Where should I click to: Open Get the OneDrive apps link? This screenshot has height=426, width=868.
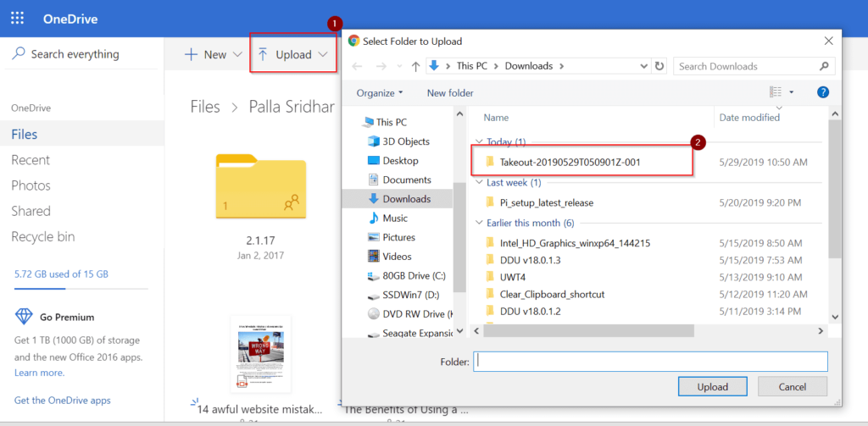63,401
